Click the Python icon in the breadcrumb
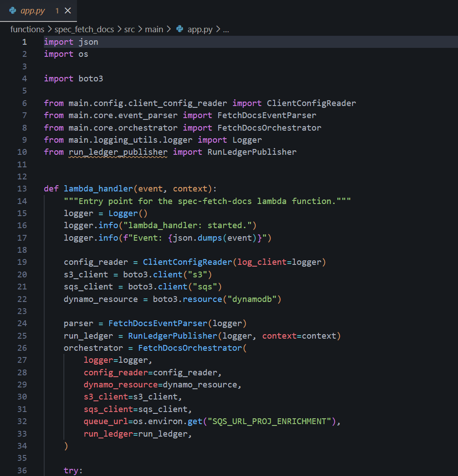458x476 pixels. (x=180, y=29)
